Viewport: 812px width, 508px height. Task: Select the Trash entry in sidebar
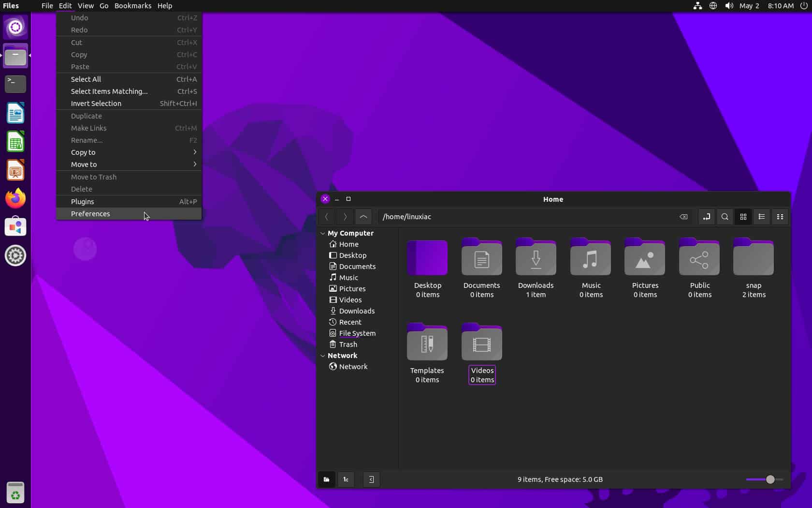[348, 344]
